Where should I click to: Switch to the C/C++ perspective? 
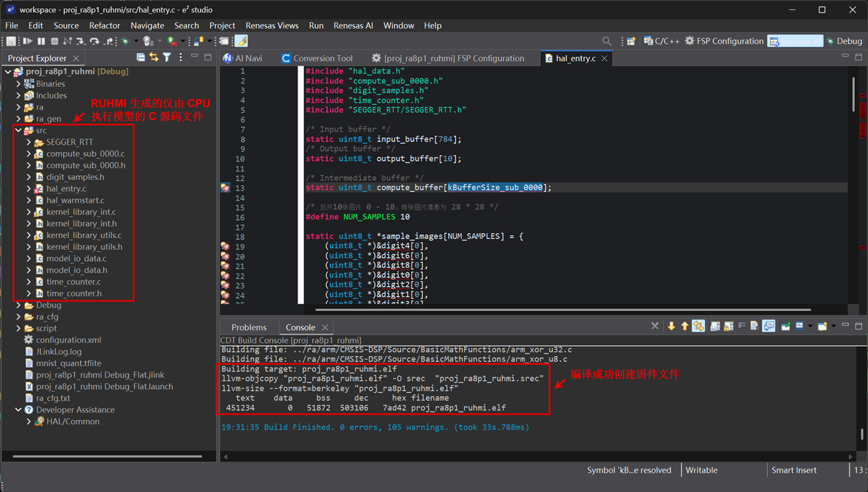(661, 41)
